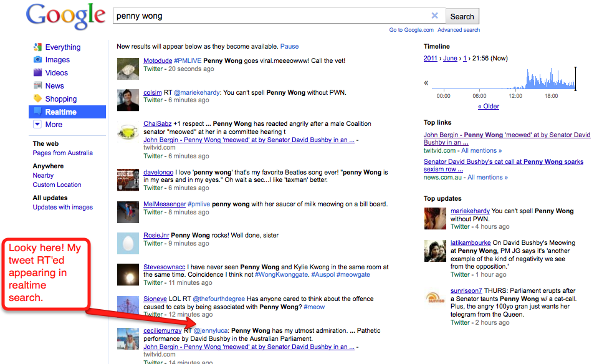612x364 pixels.
Task: Click the Google logo
Action: click(65, 17)
